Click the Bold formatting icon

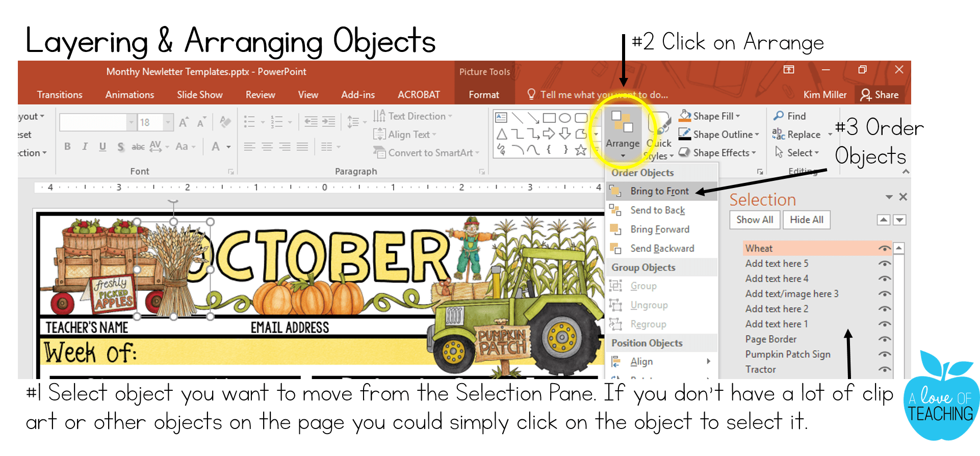click(x=67, y=147)
